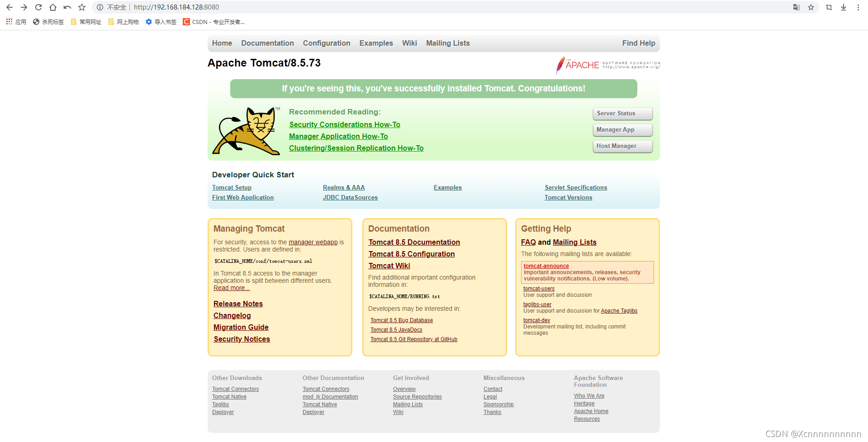This screenshot has width=868, height=442.
Task: Click the Host Manager button
Action: coord(622,146)
